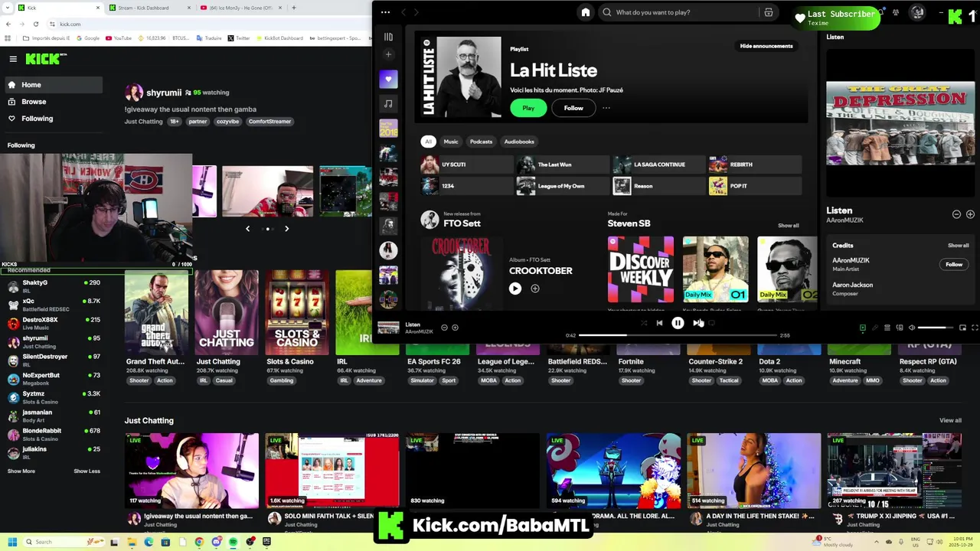Open Spotify from the Windows taskbar
The height and width of the screenshot is (551, 980).
click(x=233, y=542)
